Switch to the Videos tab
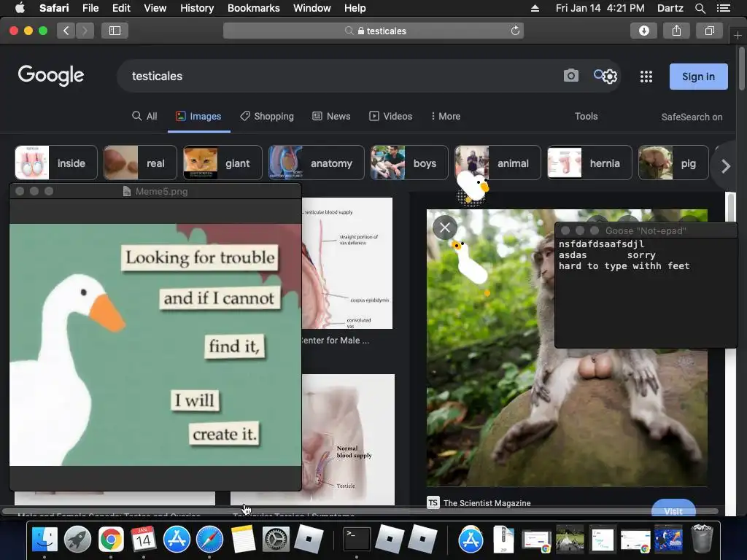 tap(391, 116)
